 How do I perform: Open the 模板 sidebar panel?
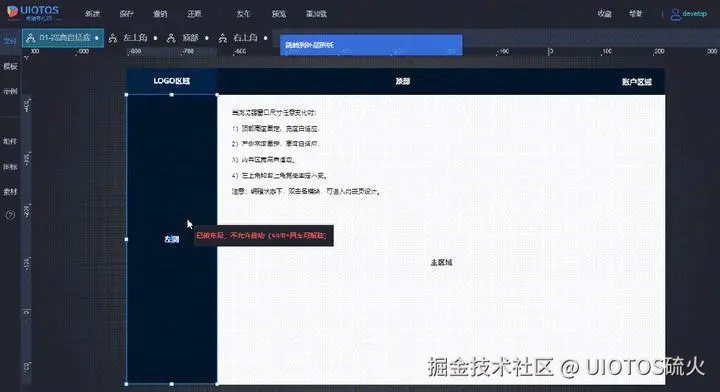[10, 66]
